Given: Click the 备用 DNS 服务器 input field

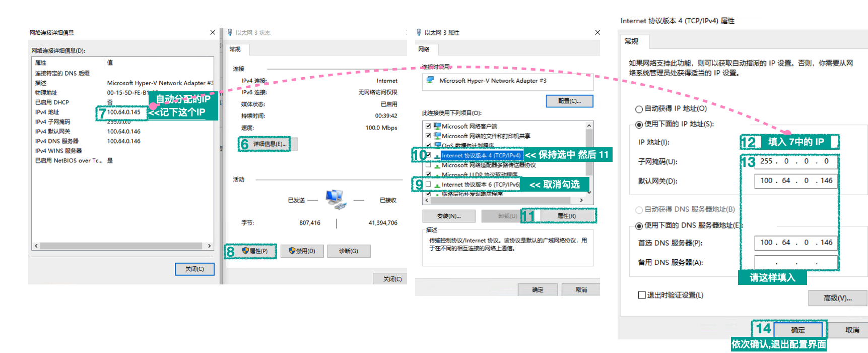Looking at the screenshot, I should pyautogui.click(x=796, y=262).
